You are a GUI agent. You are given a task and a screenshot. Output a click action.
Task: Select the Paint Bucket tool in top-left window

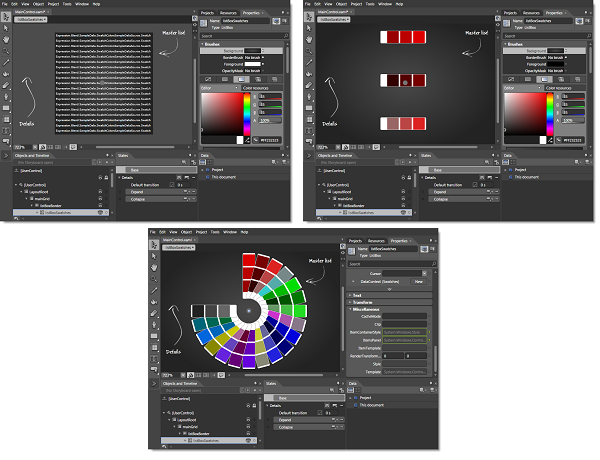6,74
